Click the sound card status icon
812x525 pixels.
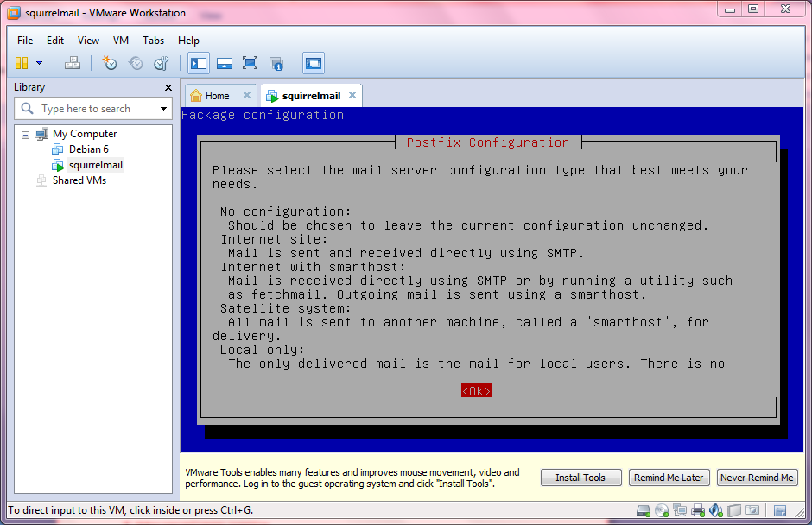coord(716,511)
